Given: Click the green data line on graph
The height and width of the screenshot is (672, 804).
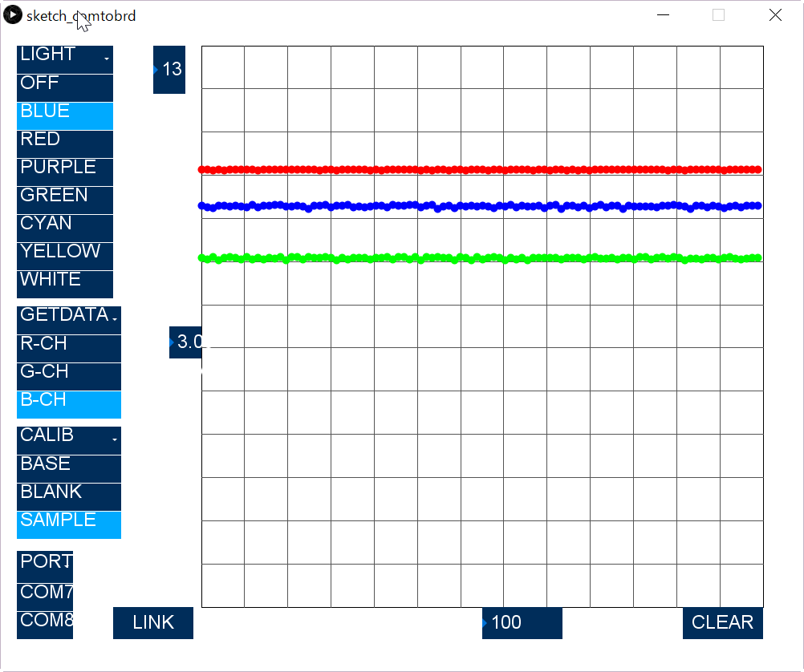Looking at the screenshot, I should pyautogui.click(x=480, y=258).
